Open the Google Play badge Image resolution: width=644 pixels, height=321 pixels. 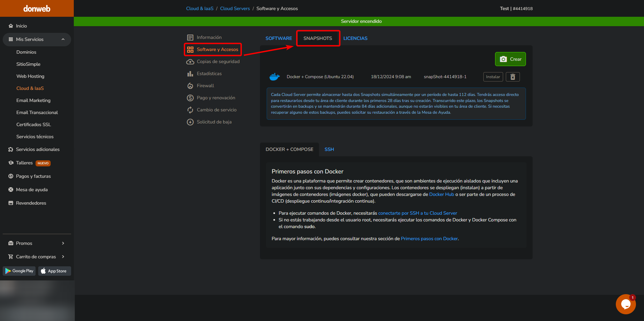pos(19,271)
